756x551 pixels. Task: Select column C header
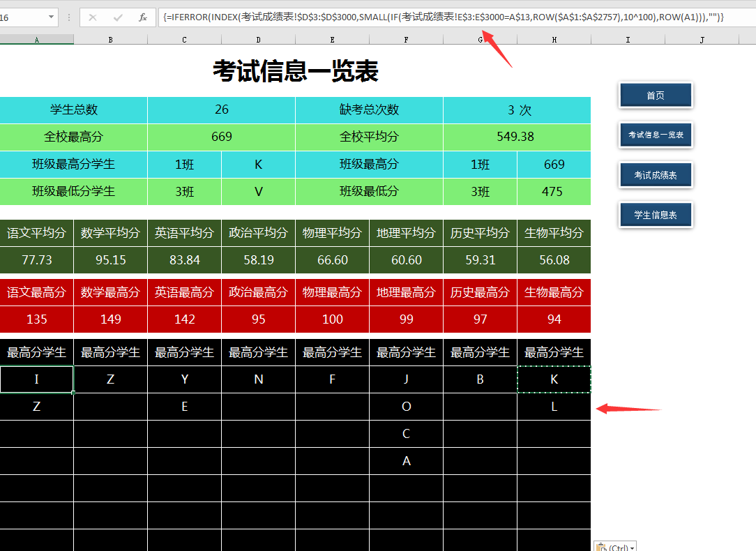pyautogui.click(x=184, y=40)
